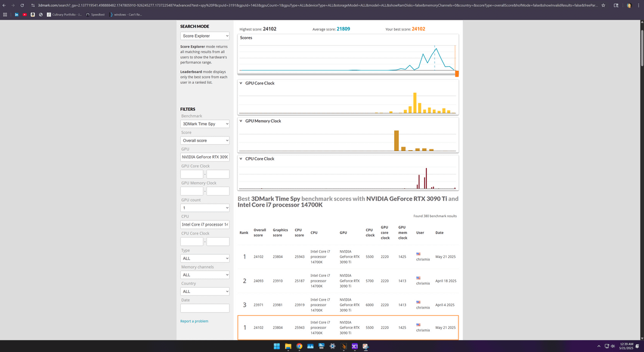Open the Benchmark 3DMark Time Spy dropdown
This screenshot has height=352, width=644.
205,123
